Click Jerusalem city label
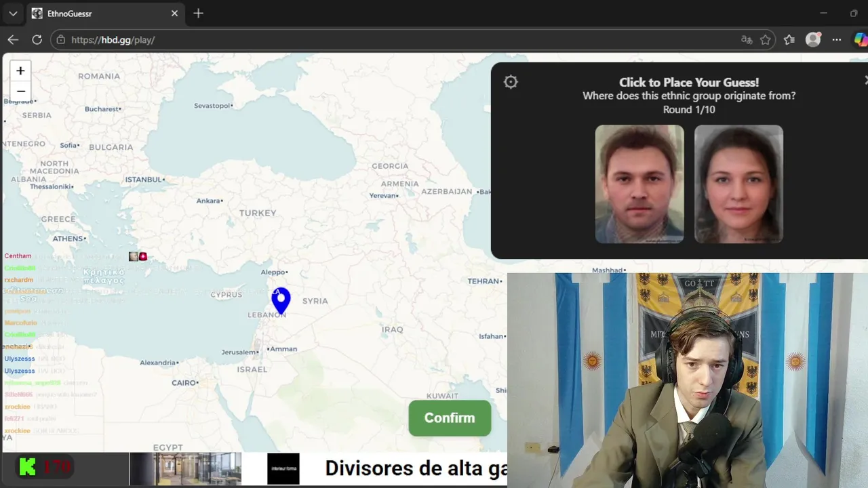868x488 pixels. [239, 352]
